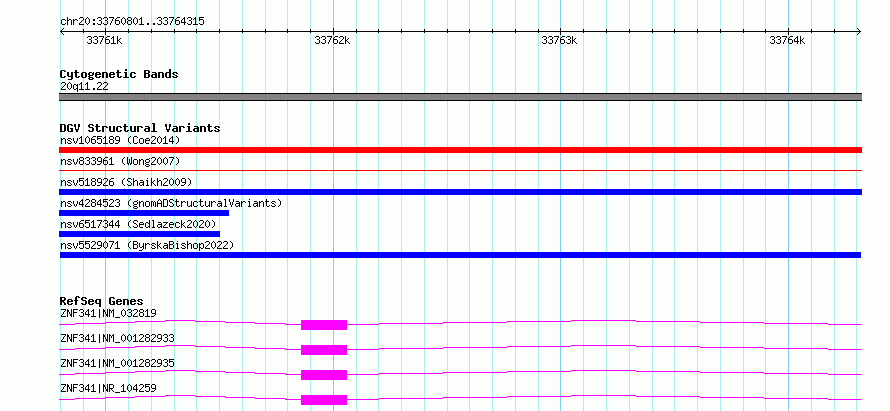
Task: Click the thick red nsv1065189 variant bar
Action: (460, 150)
